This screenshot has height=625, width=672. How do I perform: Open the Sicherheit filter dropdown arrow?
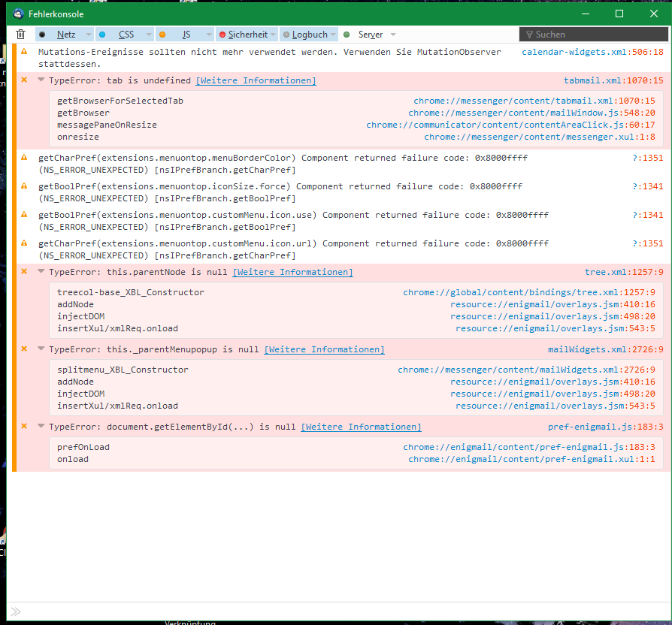click(273, 35)
